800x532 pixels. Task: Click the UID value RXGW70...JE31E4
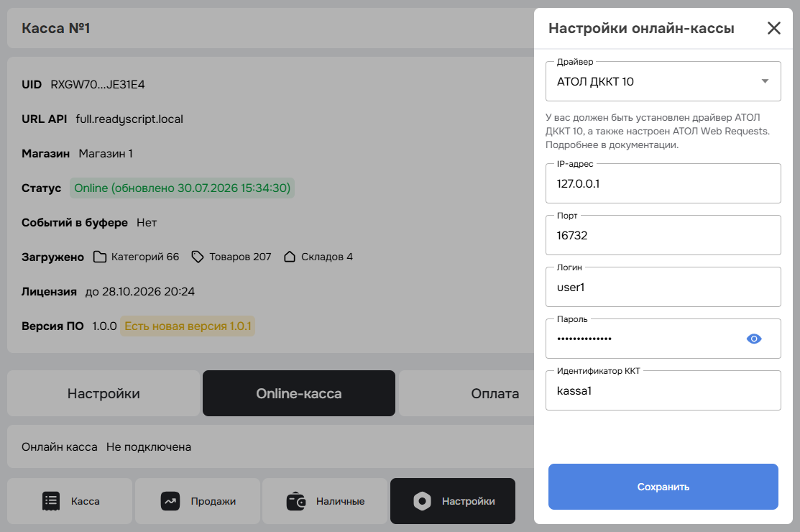coord(98,85)
